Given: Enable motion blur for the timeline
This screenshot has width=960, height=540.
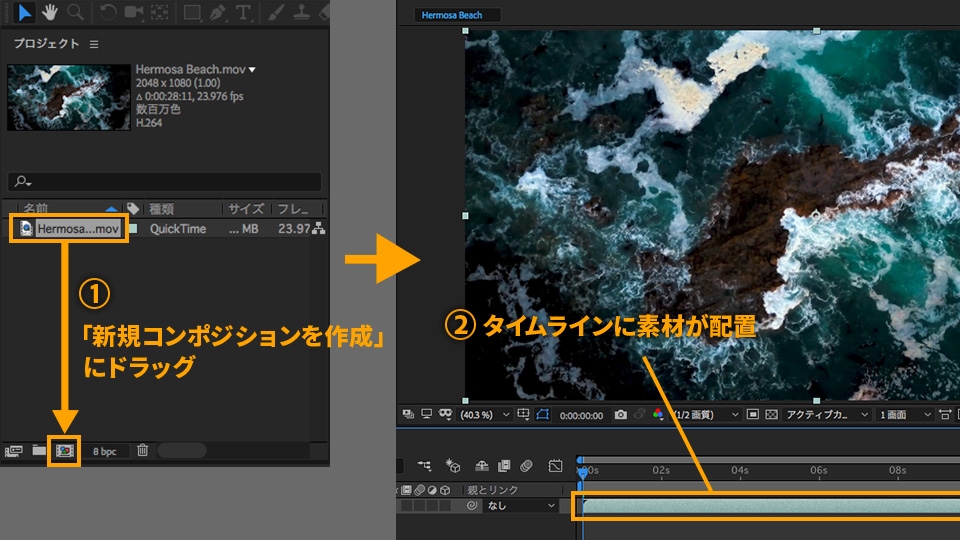Looking at the screenshot, I should pyautogui.click(x=527, y=466).
